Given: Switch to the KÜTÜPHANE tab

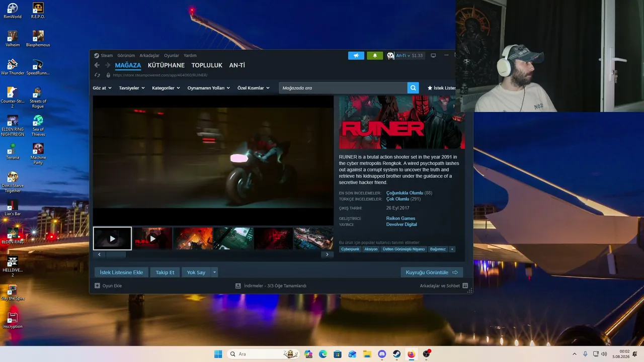Looking at the screenshot, I should click(x=166, y=65).
